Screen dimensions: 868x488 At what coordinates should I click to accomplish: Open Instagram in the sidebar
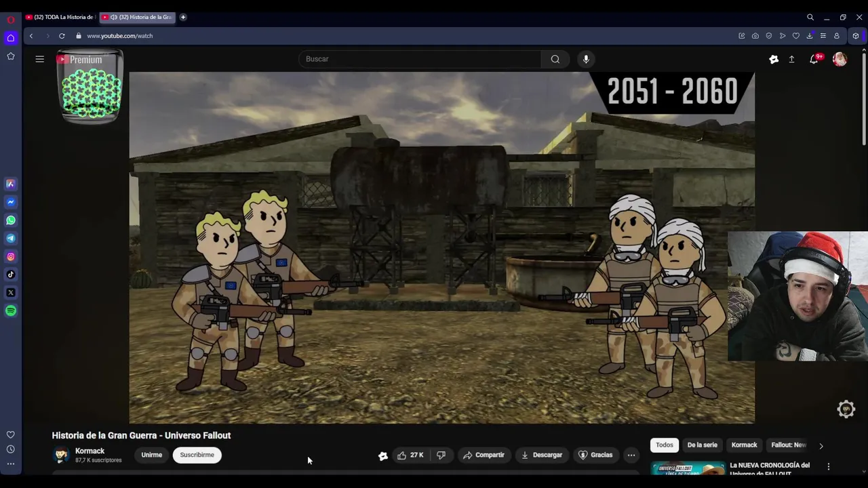11,256
